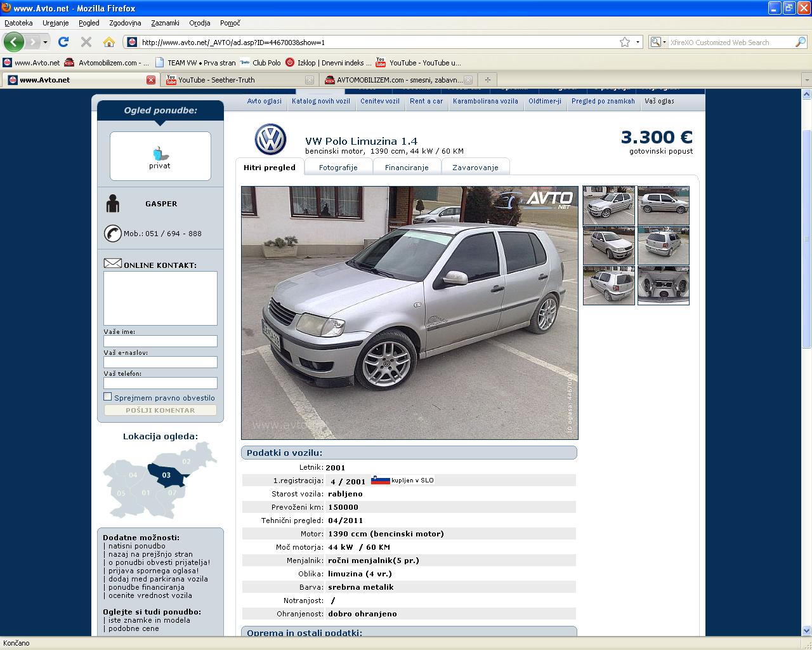Image resolution: width=812 pixels, height=650 pixels.
Task: Click the envelope icon by ONLINE KONTAKT
Action: tap(112, 263)
